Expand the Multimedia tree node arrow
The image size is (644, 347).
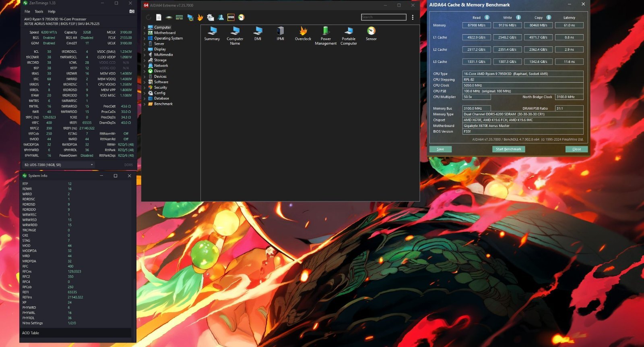tap(144, 54)
